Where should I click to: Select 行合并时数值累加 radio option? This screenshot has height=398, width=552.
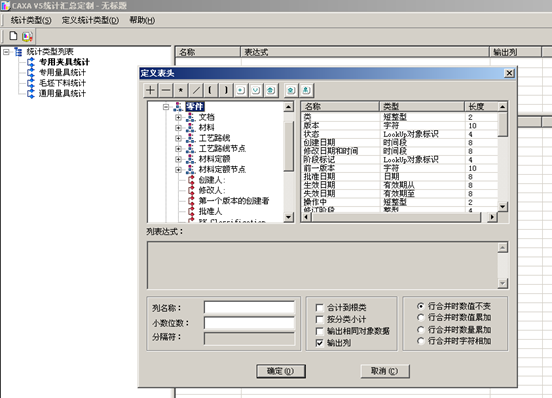tap(420, 317)
